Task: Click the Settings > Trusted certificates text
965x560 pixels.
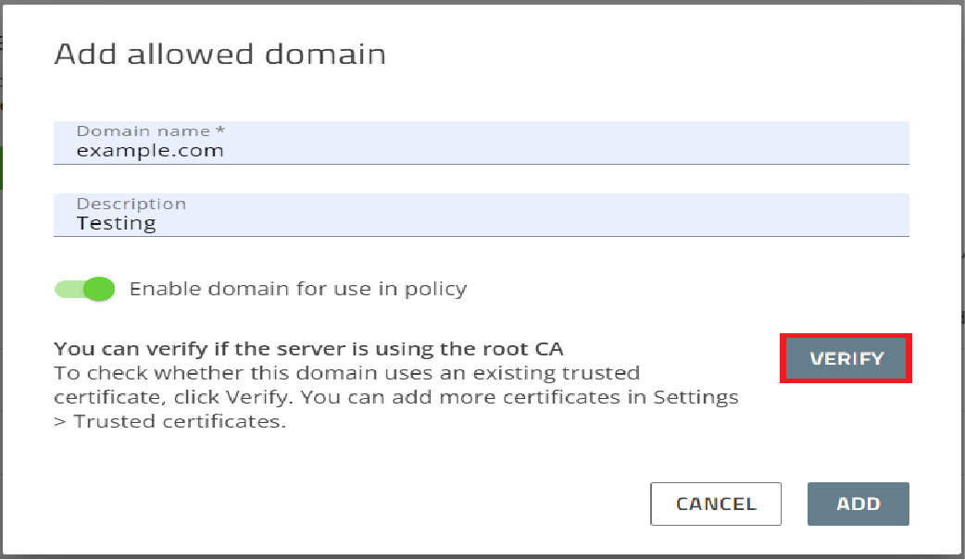Action: tap(395, 409)
